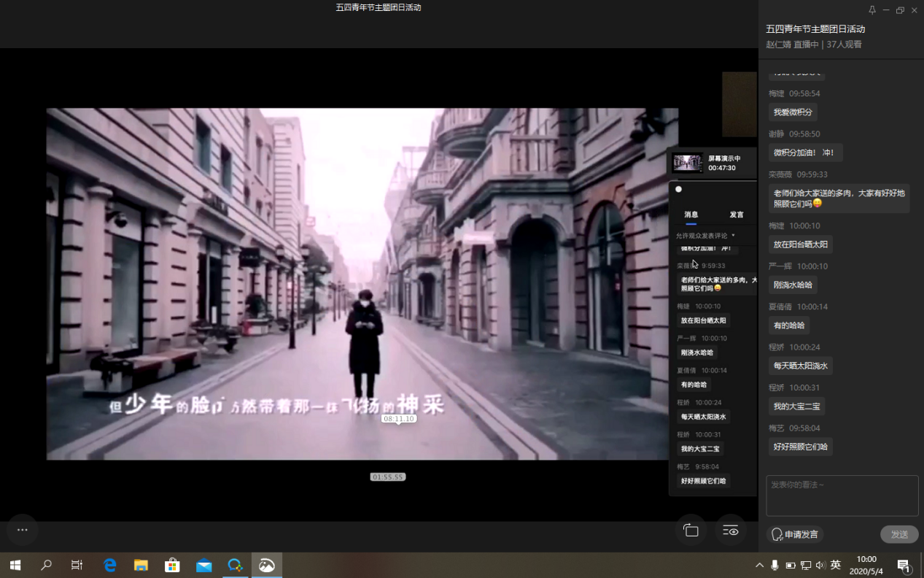The height and width of the screenshot is (578, 924).
Task: Open the volume control in system tray
Action: (x=820, y=566)
